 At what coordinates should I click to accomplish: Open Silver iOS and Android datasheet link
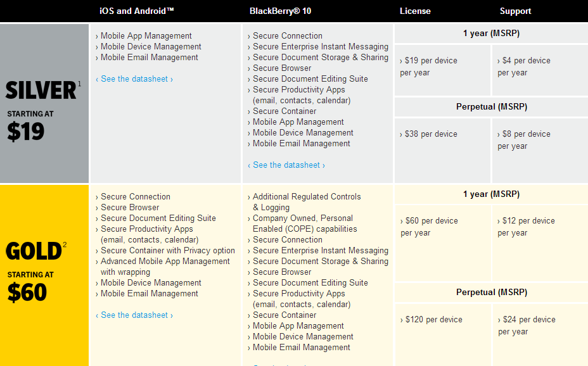134,79
